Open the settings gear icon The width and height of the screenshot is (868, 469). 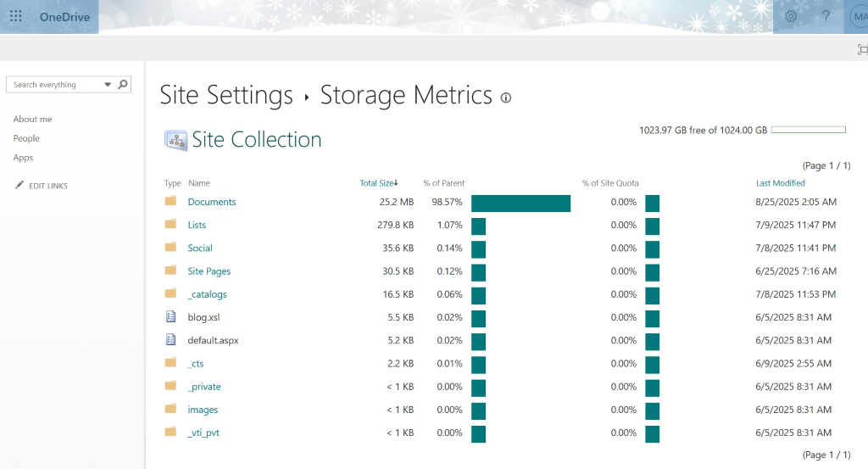[x=791, y=17]
